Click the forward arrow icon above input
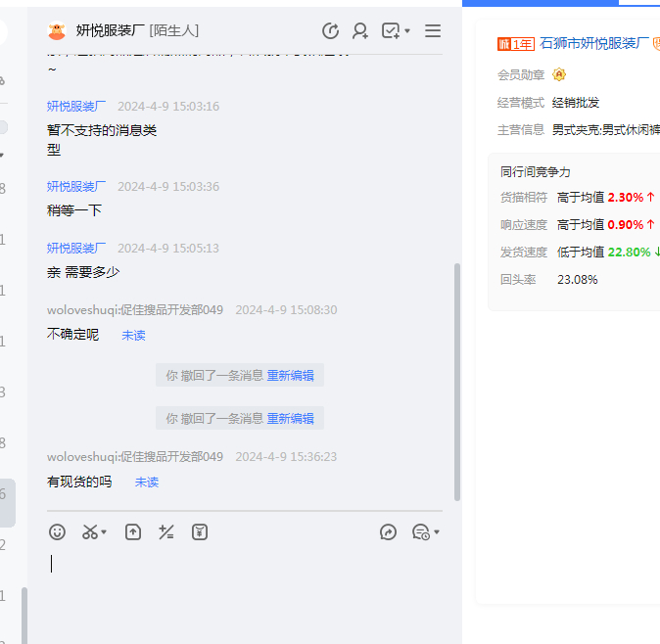660x644 pixels. pos(389,532)
